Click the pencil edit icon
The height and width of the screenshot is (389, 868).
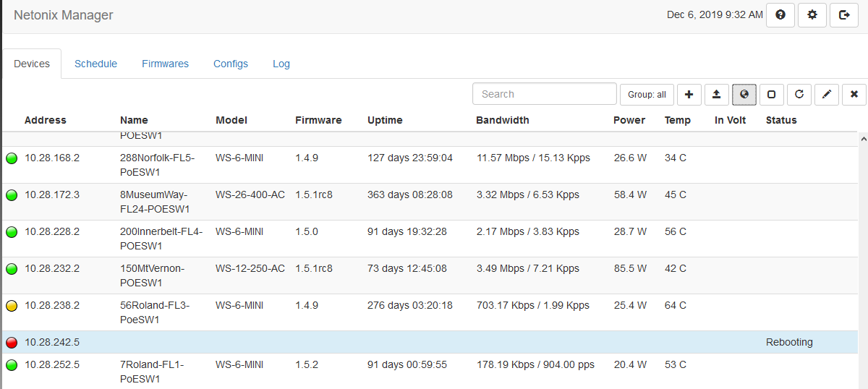pyautogui.click(x=827, y=94)
